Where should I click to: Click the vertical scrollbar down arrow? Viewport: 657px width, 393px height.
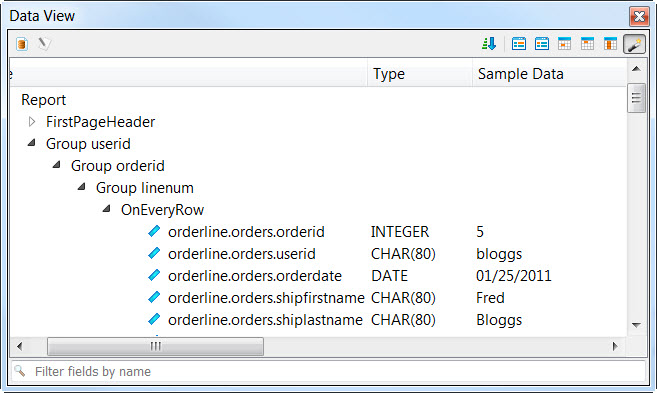[x=636, y=325]
